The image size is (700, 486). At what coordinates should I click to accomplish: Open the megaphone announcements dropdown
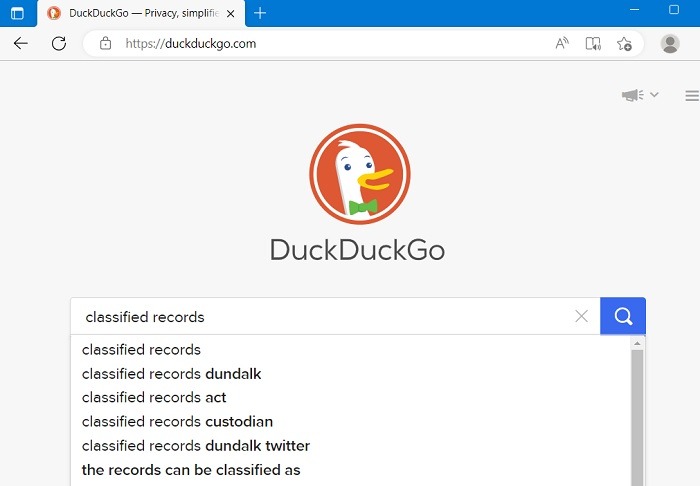(x=640, y=95)
